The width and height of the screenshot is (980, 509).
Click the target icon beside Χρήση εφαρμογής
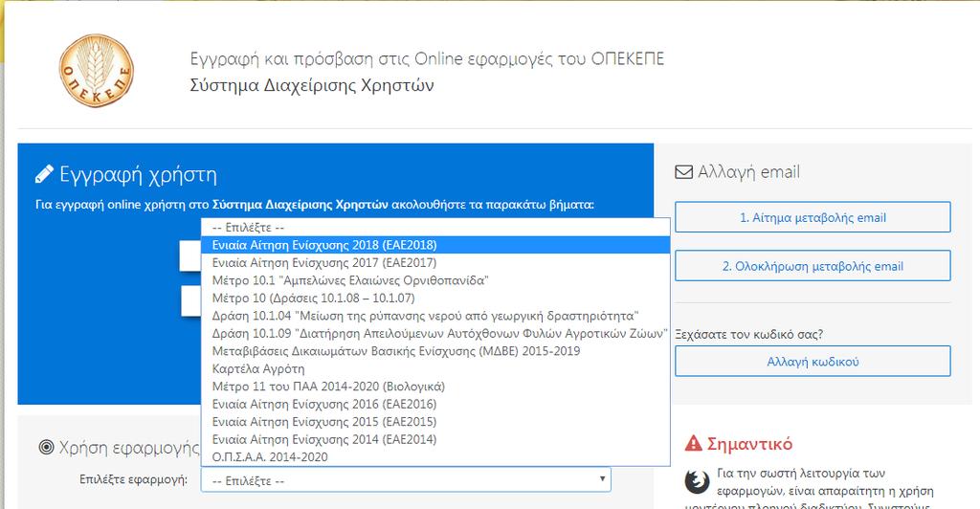(x=46, y=447)
